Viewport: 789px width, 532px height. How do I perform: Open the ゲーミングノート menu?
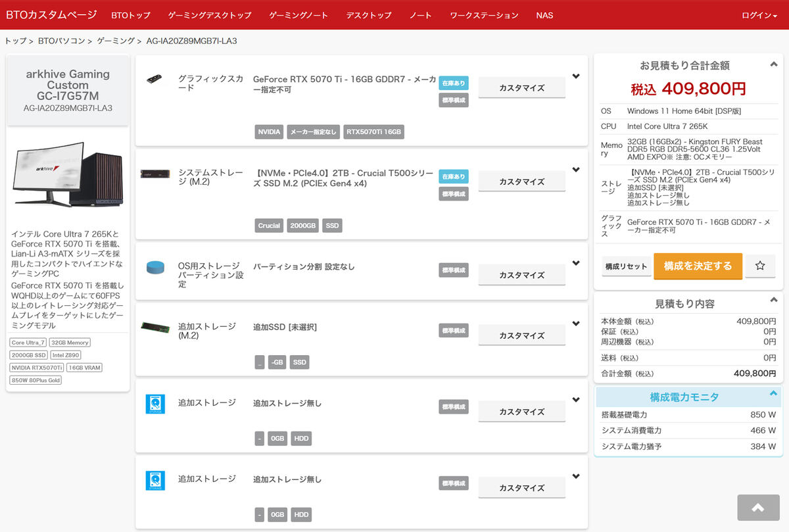[x=299, y=15]
